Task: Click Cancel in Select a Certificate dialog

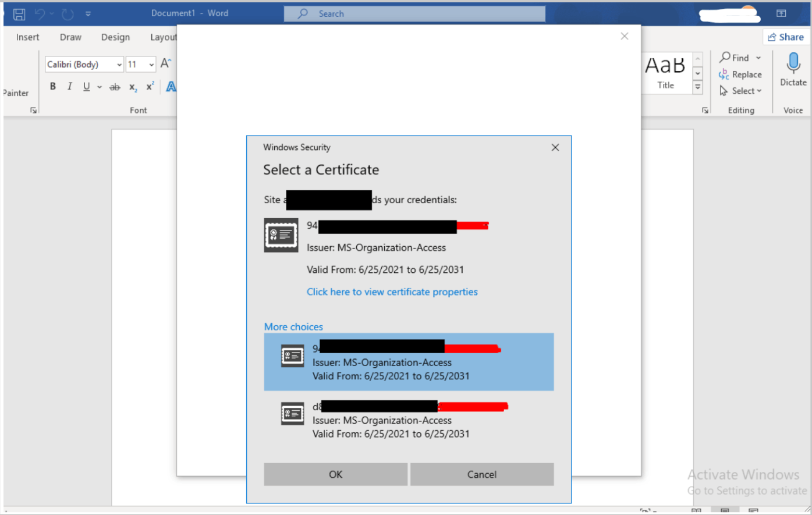Action: 482,474
